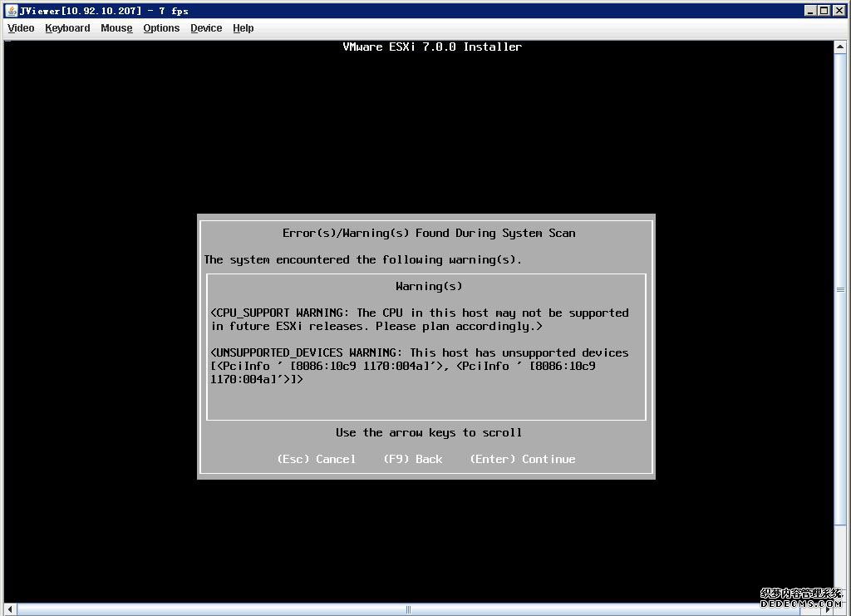Screen dimensions: 851x616
Task: Open the Device menu
Action: click(x=205, y=27)
